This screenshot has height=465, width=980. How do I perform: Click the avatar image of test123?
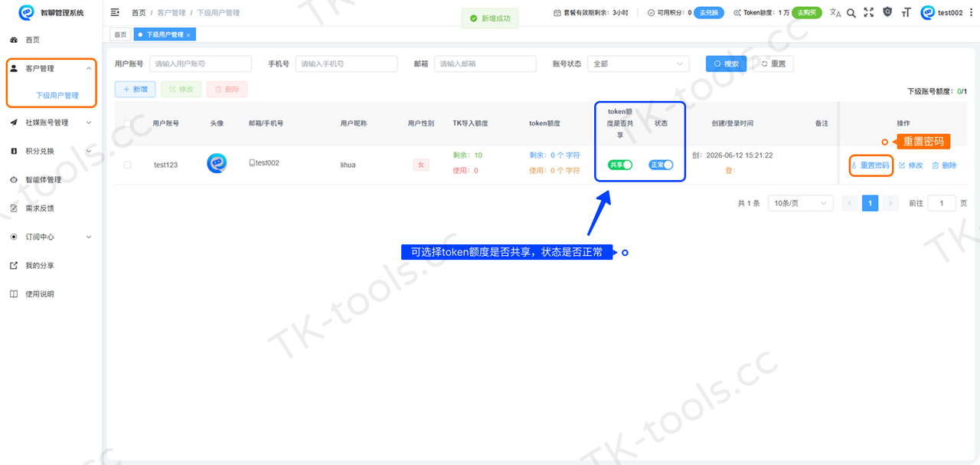click(x=217, y=164)
